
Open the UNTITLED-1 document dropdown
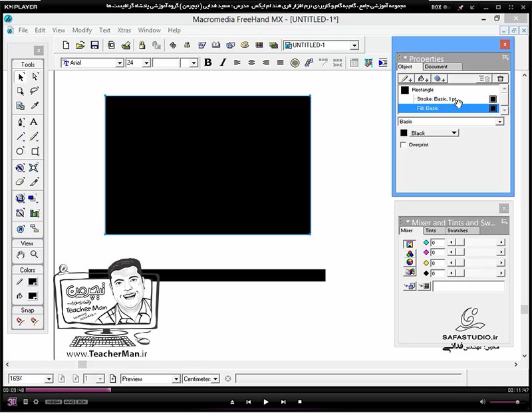click(354, 45)
